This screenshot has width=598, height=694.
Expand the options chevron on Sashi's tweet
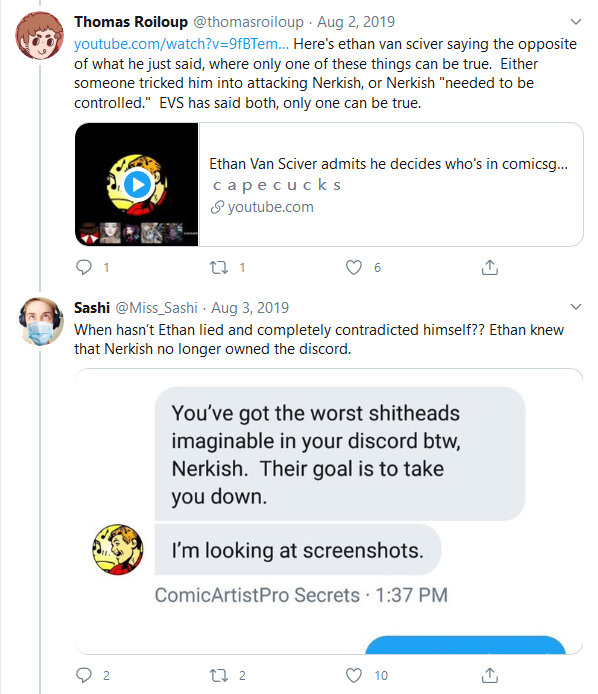(x=575, y=307)
